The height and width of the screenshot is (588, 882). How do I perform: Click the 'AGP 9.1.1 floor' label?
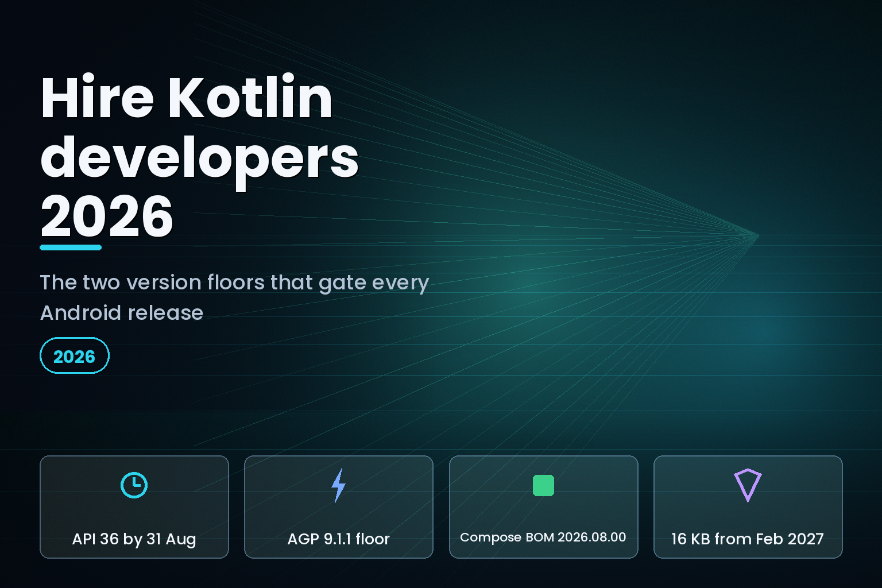pyautogui.click(x=339, y=539)
